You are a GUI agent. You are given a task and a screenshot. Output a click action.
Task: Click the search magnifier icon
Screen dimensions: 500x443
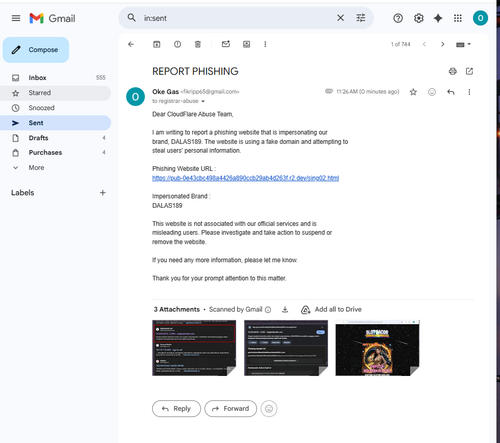tap(132, 18)
